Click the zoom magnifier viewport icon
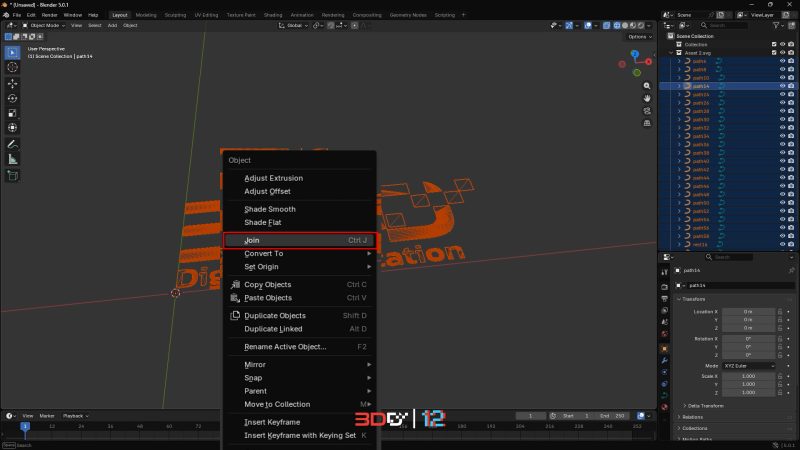 pos(648,85)
